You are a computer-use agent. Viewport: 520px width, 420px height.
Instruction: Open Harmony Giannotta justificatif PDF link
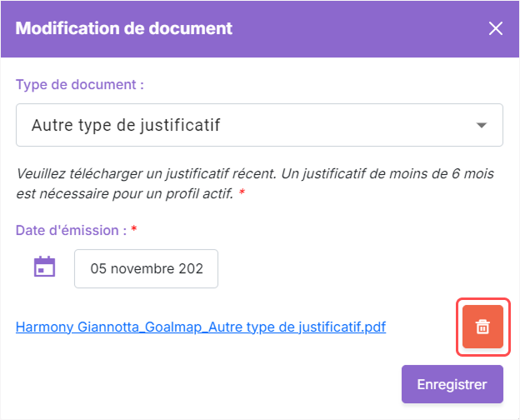pyautogui.click(x=201, y=327)
